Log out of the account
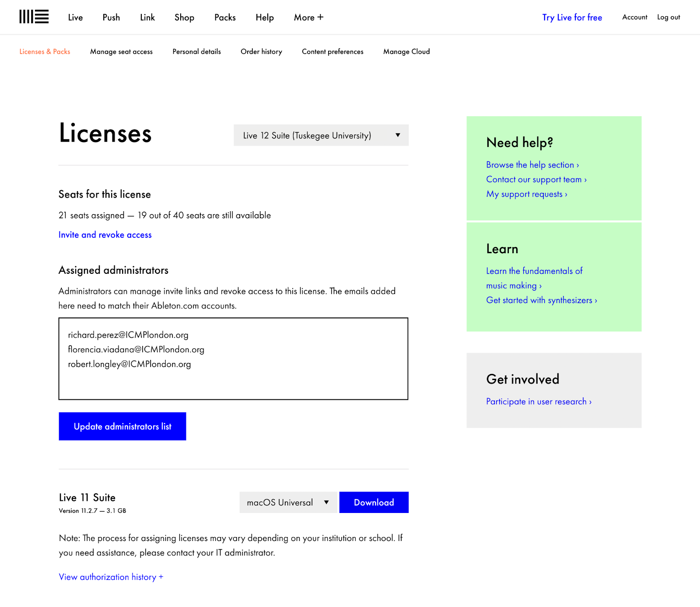The width and height of the screenshot is (700, 607). tap(668, 17)
